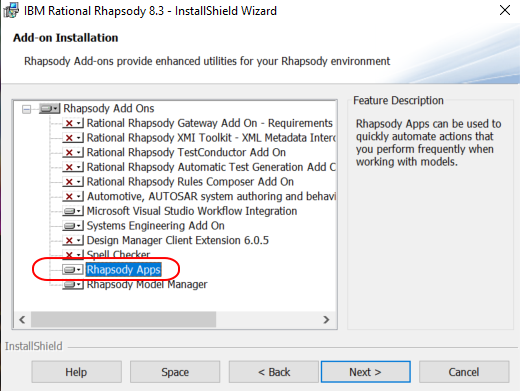Open install-state dropdown for Rational Rhapsody Gateway Add On
The width and height of the screenshot is (520, 391).
click(x=73, y=123)
